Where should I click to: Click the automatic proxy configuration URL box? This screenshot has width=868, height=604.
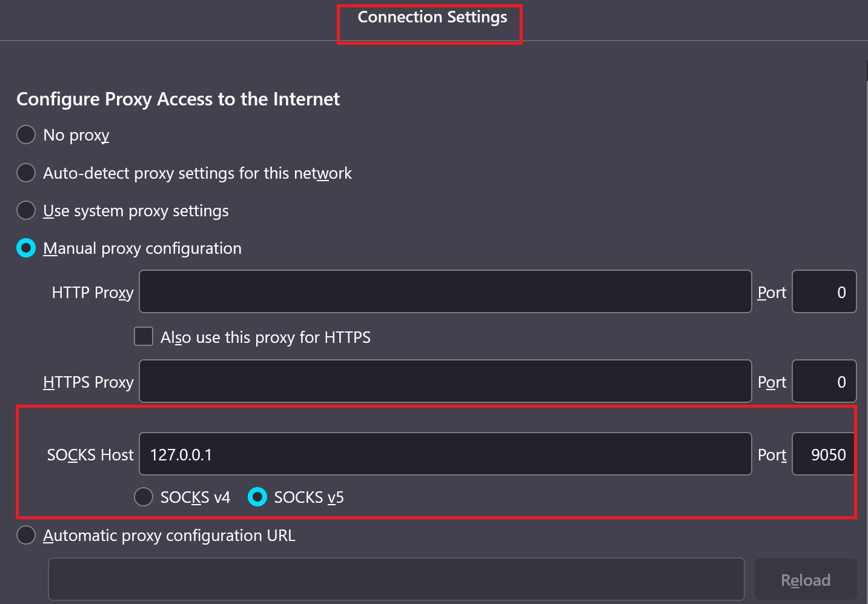pyautogui.click(x=396, y=579)
